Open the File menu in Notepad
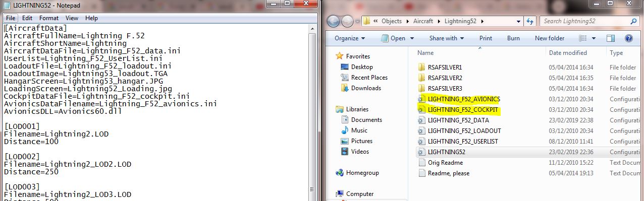The image size is (644, 201). pos(11,18)
